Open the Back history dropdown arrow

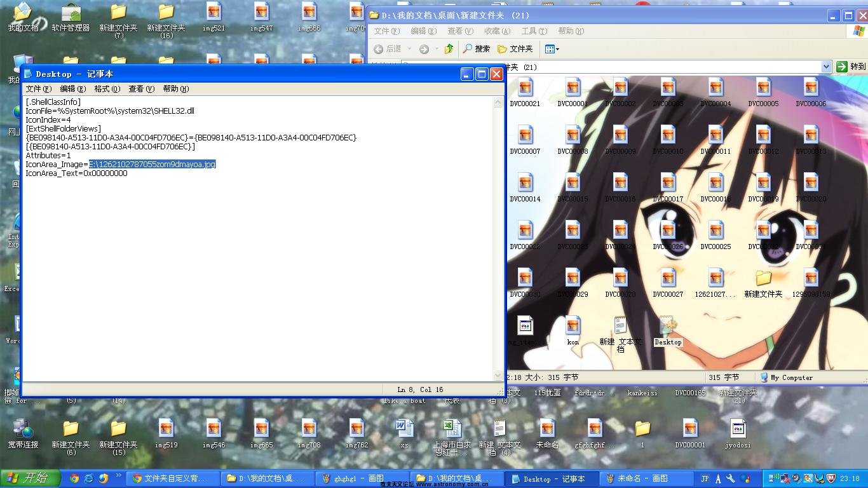[409, 49]
